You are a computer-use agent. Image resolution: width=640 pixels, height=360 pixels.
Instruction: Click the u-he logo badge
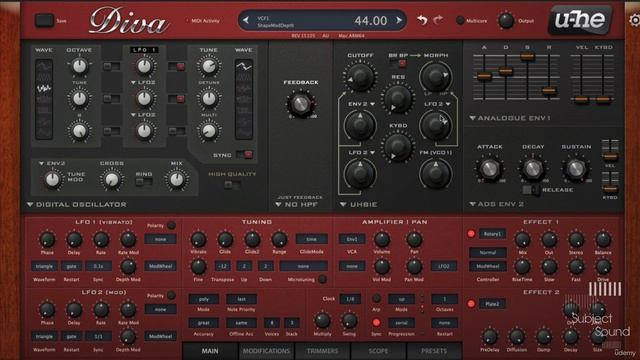click(x=580, y=20)
